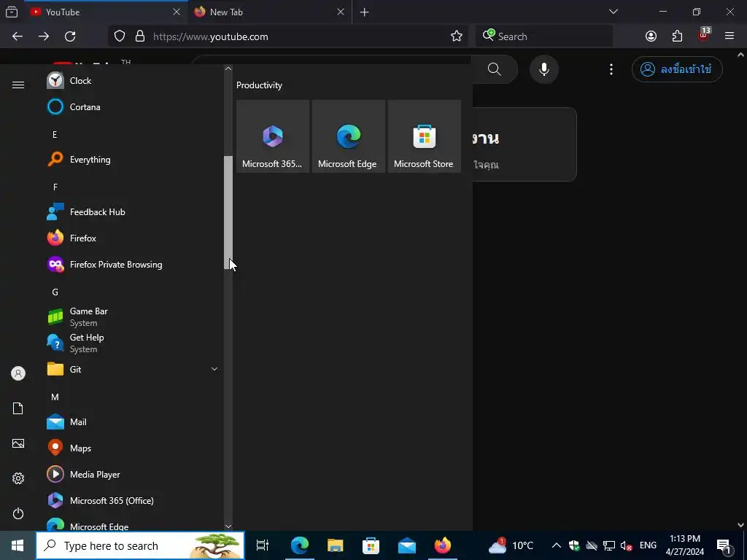Show site tracking protection shield info
Screen dimensions: 747x560
(120, 36)
